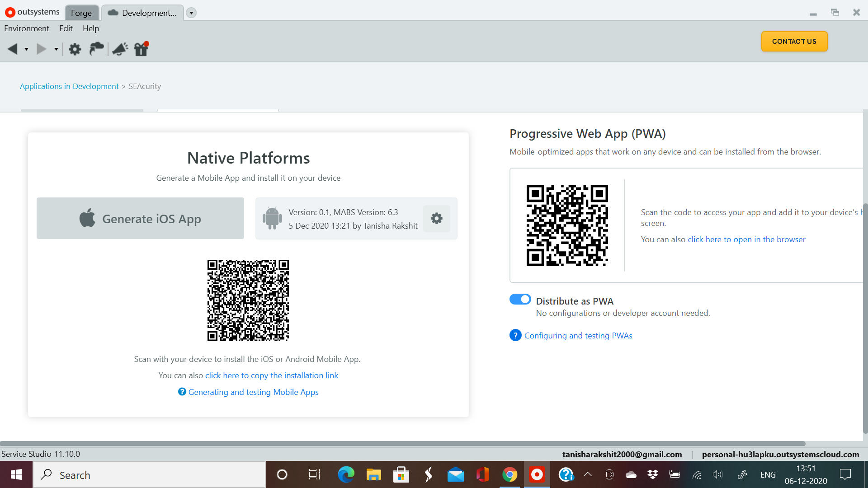This screenshot has height=488, width=868.
Task: Open the tab list dropdown arrow
Action: (191, 13)
